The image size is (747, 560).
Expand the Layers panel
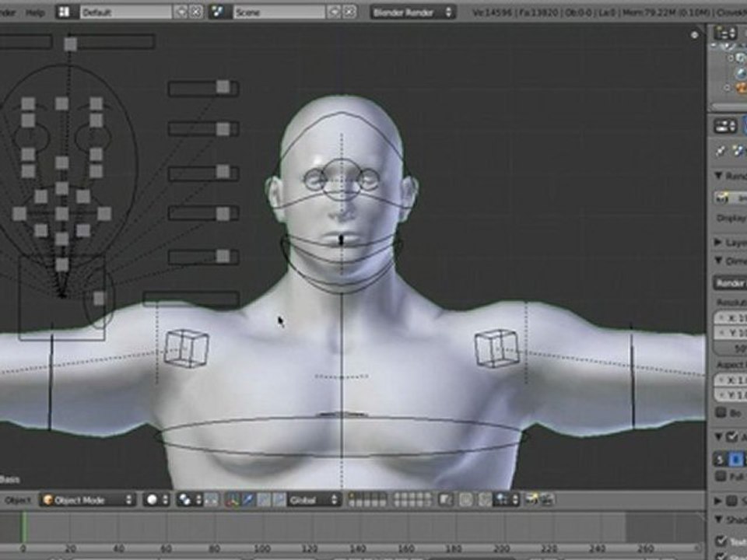click(x=719, y=243)
